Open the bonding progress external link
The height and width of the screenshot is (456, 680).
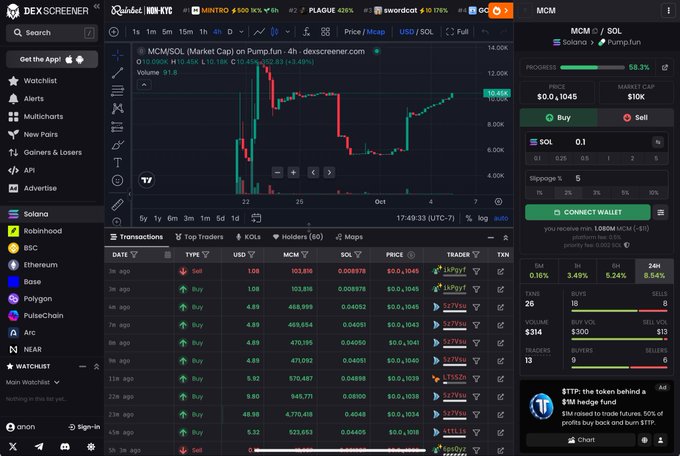point(664,67)
